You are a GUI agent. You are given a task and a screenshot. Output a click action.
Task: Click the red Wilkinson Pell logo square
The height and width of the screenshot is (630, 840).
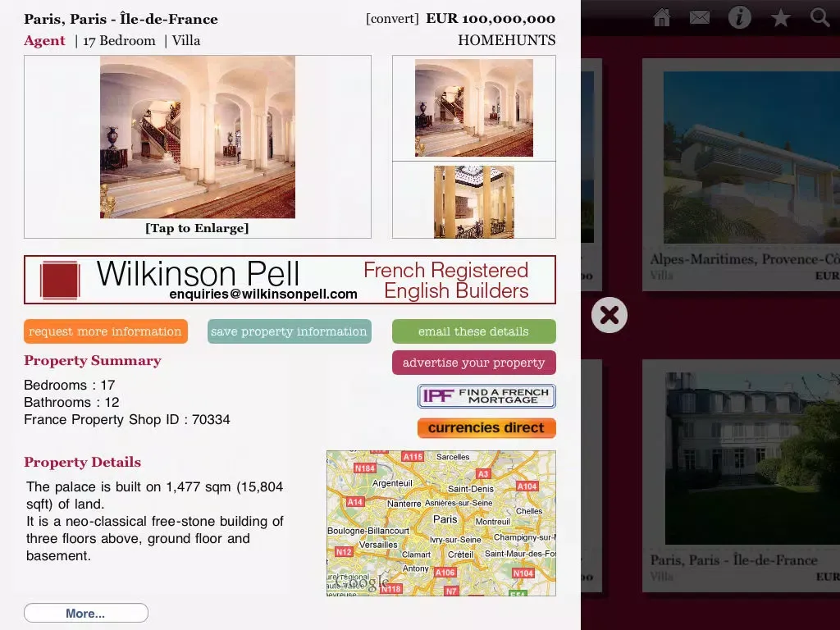tap(60, 280)
